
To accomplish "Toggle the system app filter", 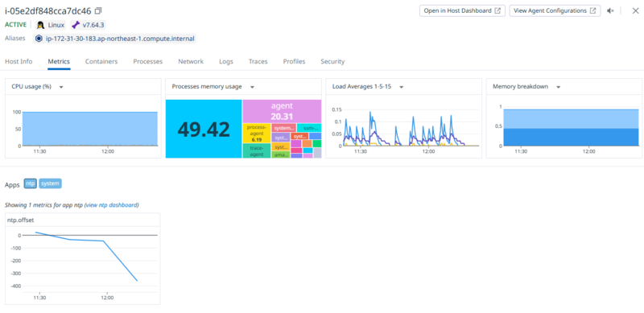I will [x=50, y=183].
